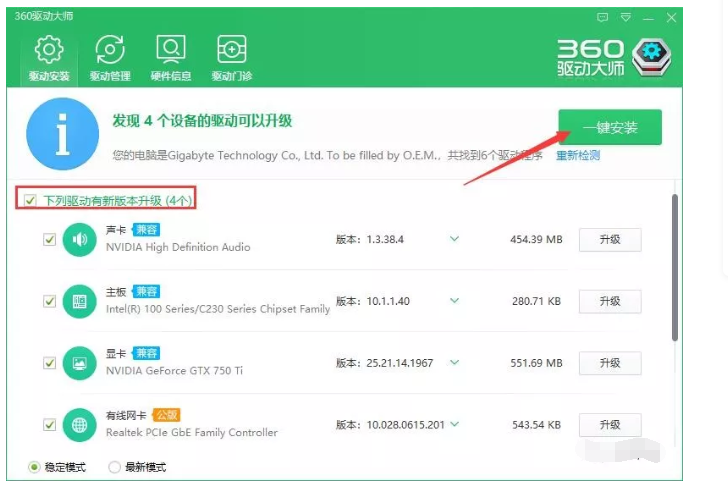Click the 兼容 badge next to 主板
The height and width of the screenshot is (490, 728).
click(x=146, y=291)
